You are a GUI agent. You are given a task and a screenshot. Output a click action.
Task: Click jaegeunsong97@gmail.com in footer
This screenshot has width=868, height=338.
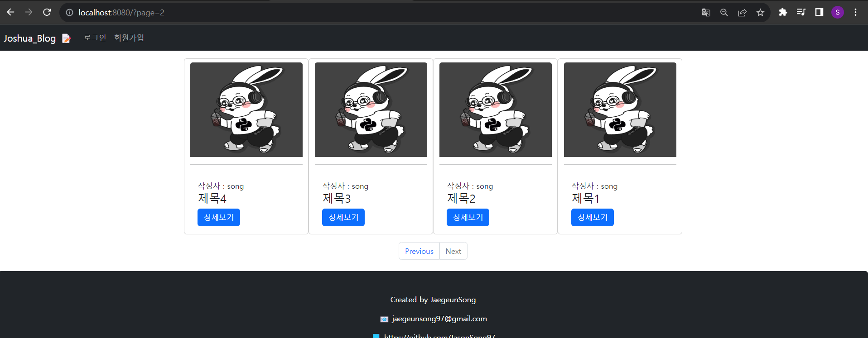(439, 319)
